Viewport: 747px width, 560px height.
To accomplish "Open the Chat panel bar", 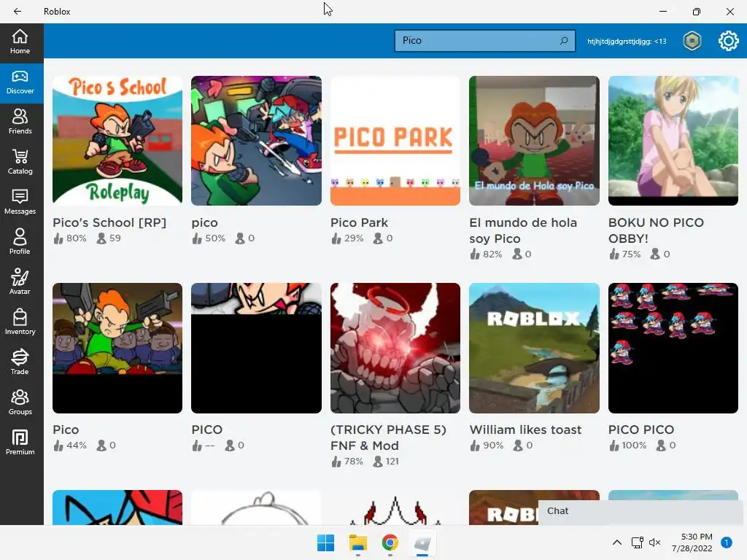I will coord(640,511).
